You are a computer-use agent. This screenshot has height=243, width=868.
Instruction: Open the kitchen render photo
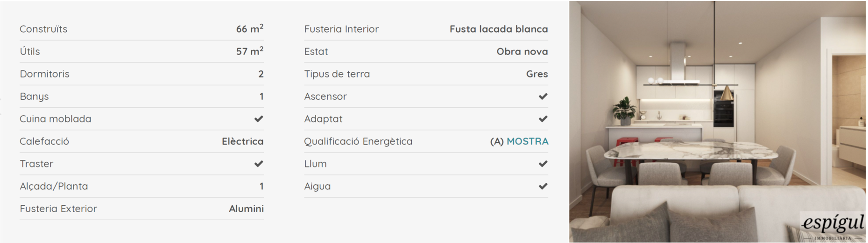(717, 122)
